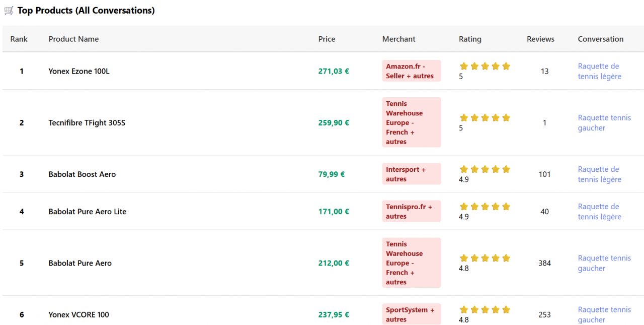
Task: Click the review count 384
Action: click(545, 263)
